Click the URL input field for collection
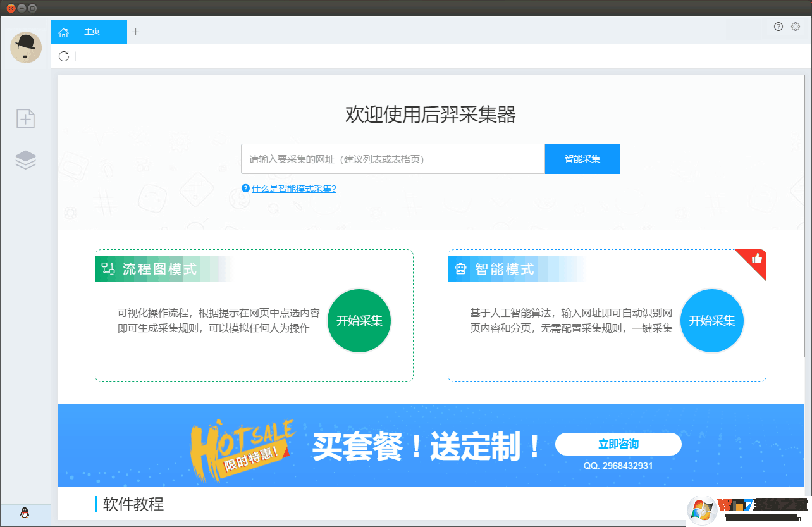This screenshot has height=527, width=812. click(x=392, y=159)
